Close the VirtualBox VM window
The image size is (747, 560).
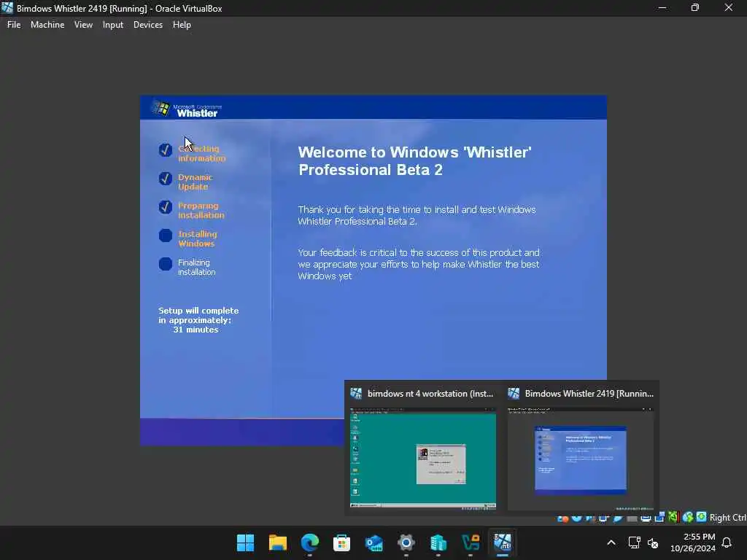(x=729, y=8)
